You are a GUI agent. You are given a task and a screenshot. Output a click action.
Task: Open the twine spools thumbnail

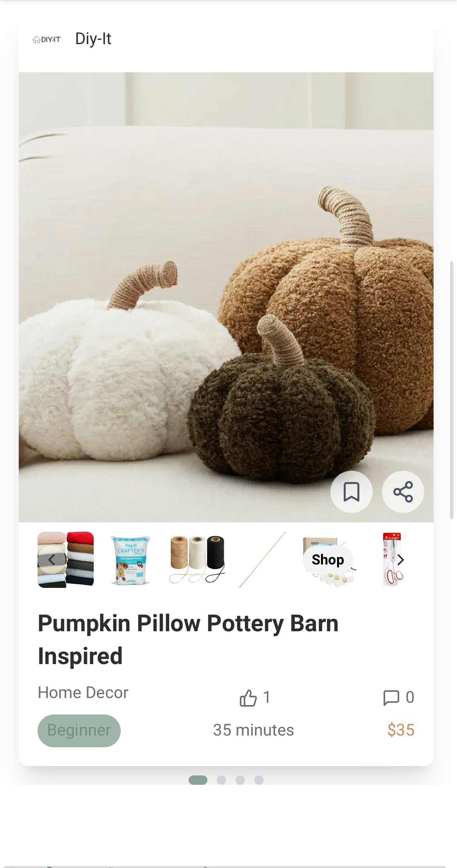[197, 560]
